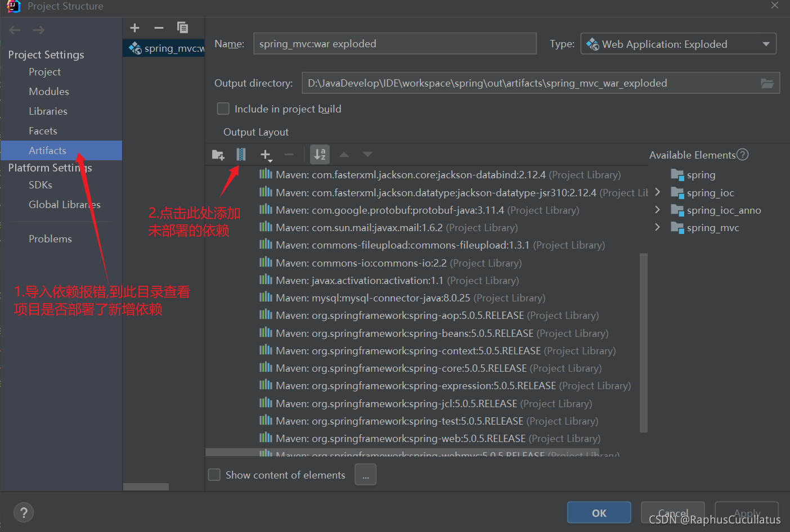The height and width of the screenshot is (532, 790).
Task: Open the artifact Type dropdown
Action: (x=678, y=44)
